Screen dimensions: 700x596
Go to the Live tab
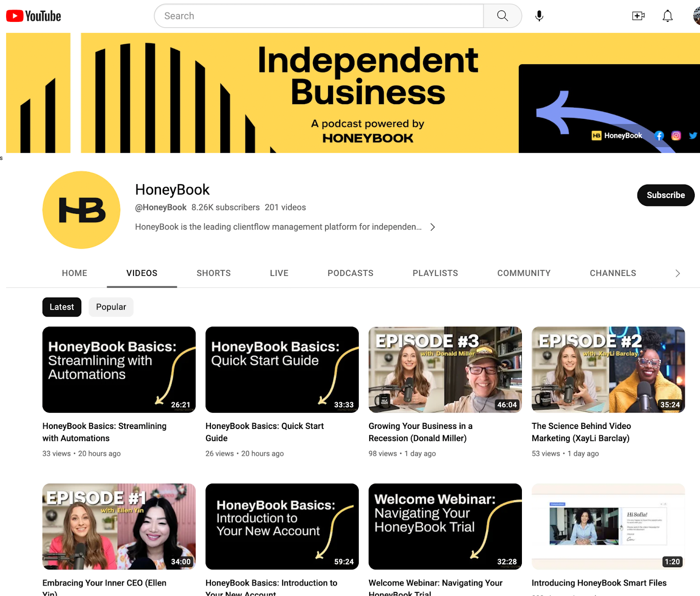coord(279,273)
